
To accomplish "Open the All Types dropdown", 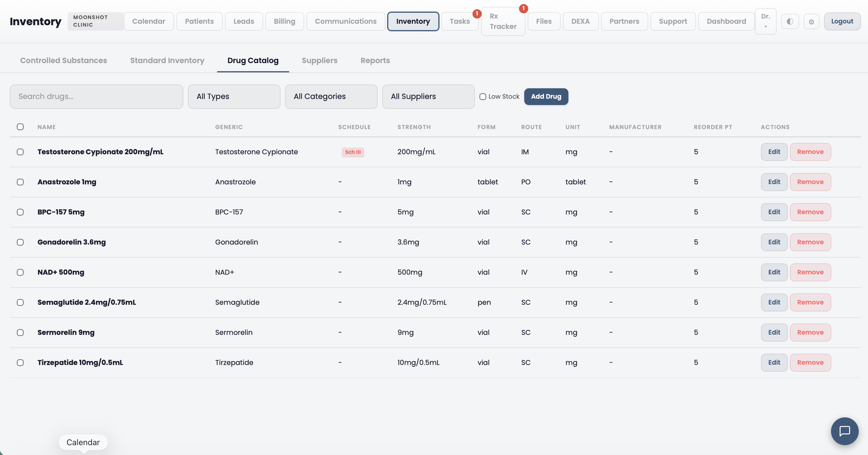I will [234, 96].
